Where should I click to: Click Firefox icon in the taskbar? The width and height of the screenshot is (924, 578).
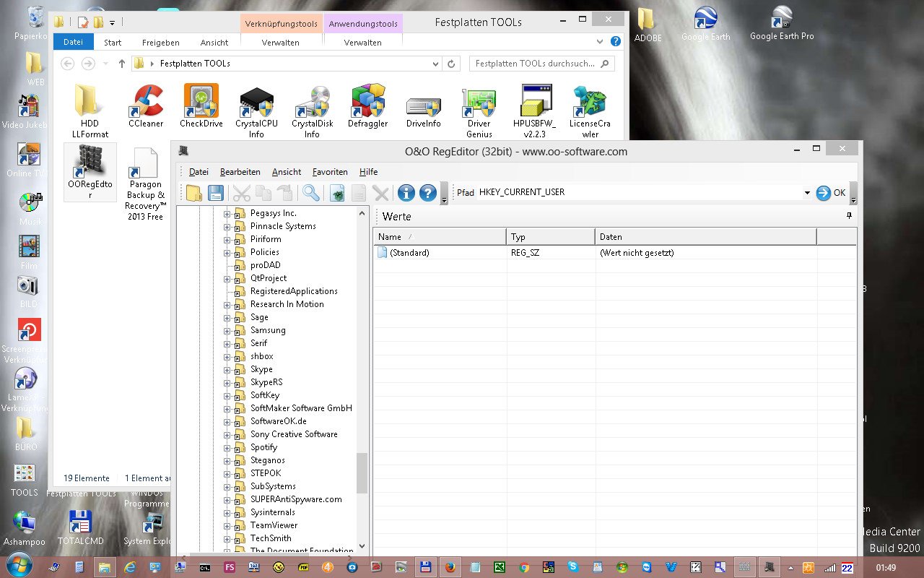(448, 567)
